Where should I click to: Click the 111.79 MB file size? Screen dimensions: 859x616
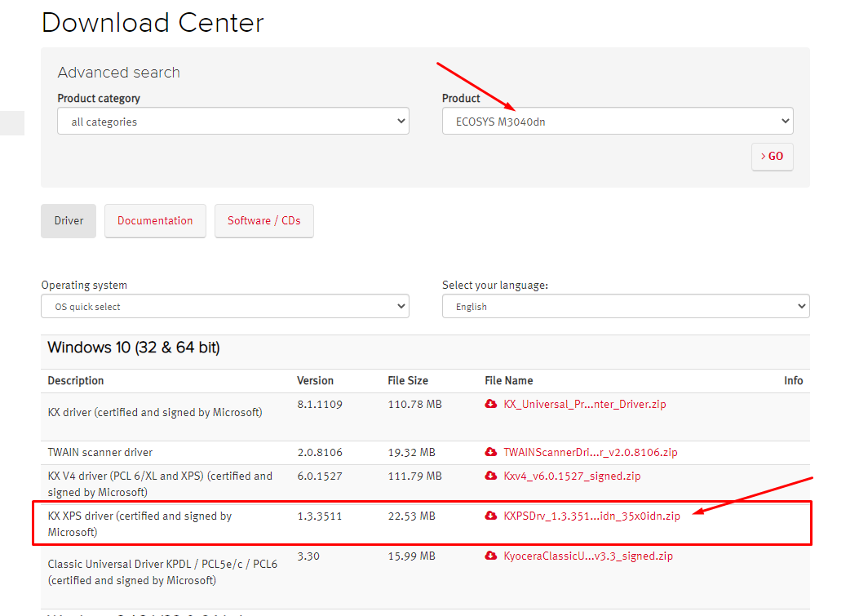pyautogui.click(x=414, y=476)
